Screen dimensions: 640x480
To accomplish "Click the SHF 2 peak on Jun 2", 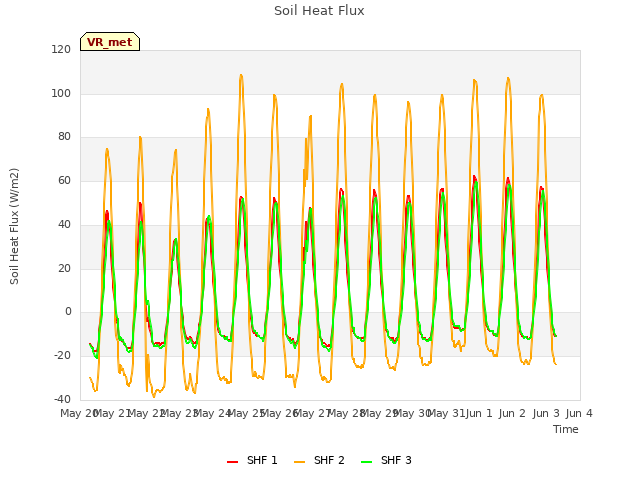I will click(x=508, y=78).
